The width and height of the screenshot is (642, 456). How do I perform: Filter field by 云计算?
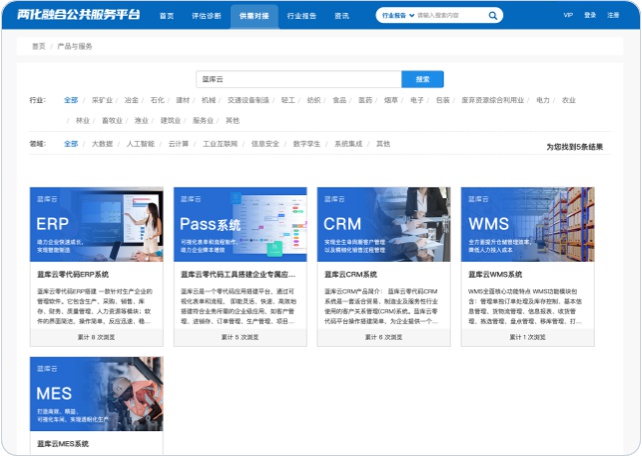(x=179, y=144)
